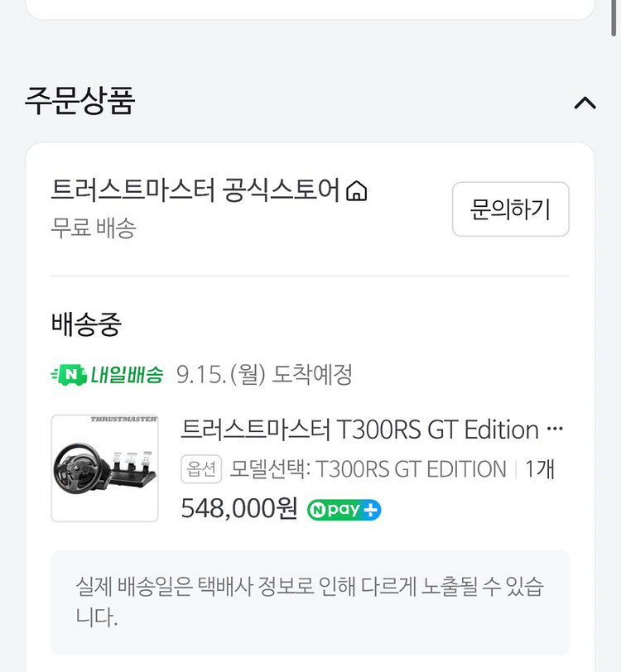Click the Npay plus badge
This screenshot has width=621, height=672.
pos(344,509)
